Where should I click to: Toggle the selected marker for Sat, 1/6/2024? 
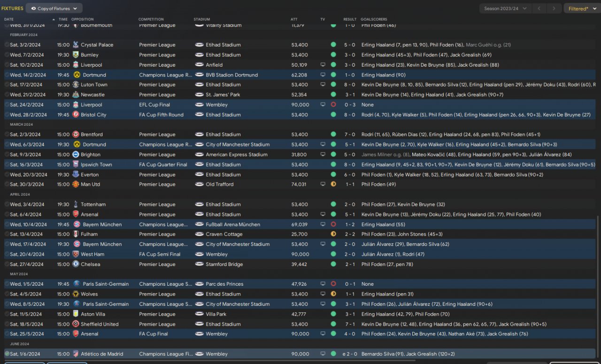pos(7,354)
